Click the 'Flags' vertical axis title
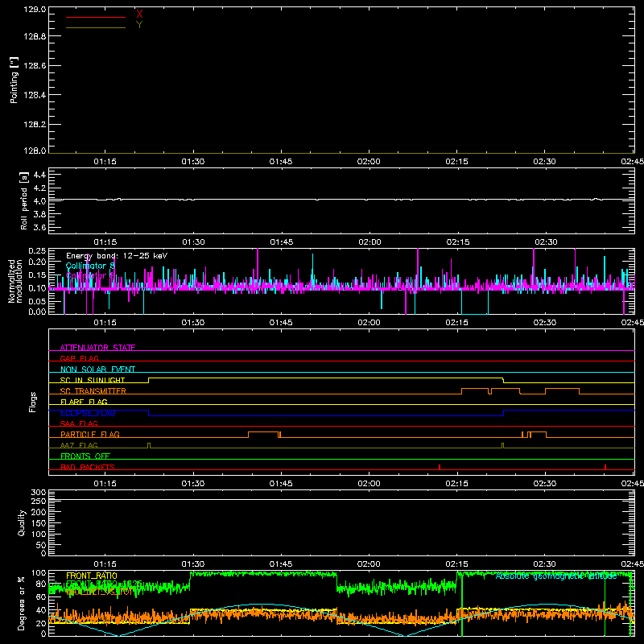 32,402
